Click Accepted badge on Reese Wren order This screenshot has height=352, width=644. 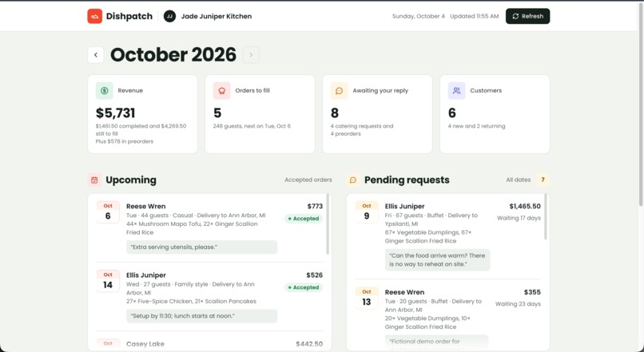[x=304, y=219]
